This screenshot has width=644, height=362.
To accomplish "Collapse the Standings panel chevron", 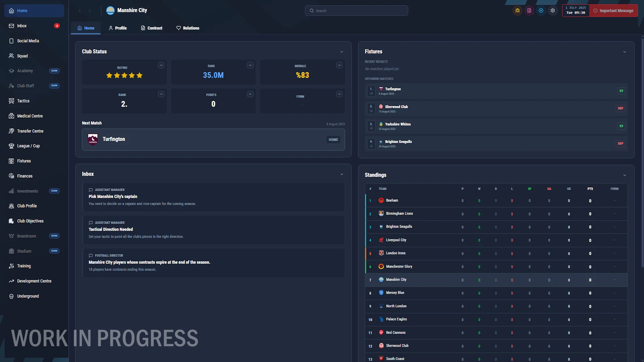I will (x=625, y=175).
